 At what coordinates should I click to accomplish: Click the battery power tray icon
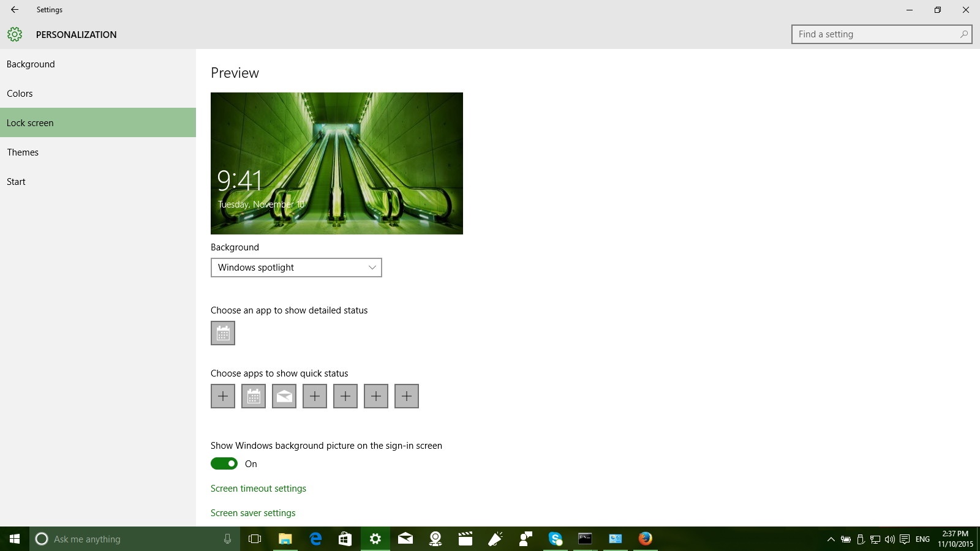[x=846, y=539]
